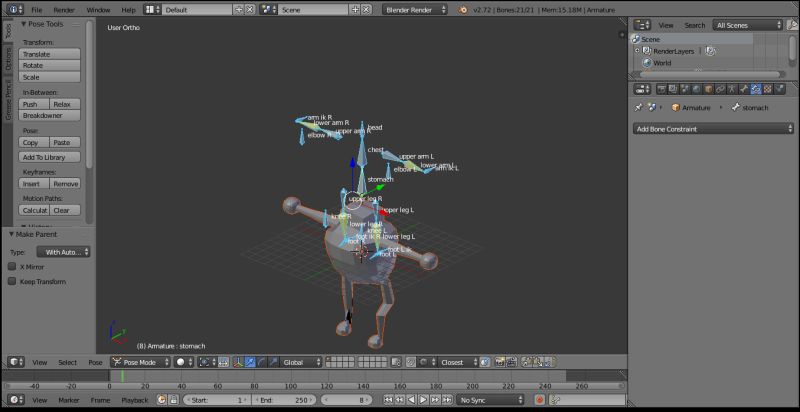Delete the current Scene with X icon

tap(366, 10)
